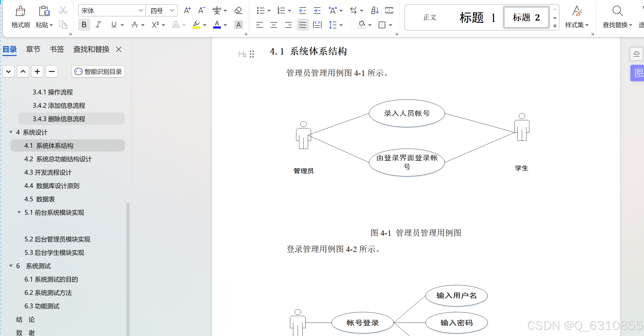
Task: Apply yellow highlight color
Action: pyautogui.click(x=196, y=25)
